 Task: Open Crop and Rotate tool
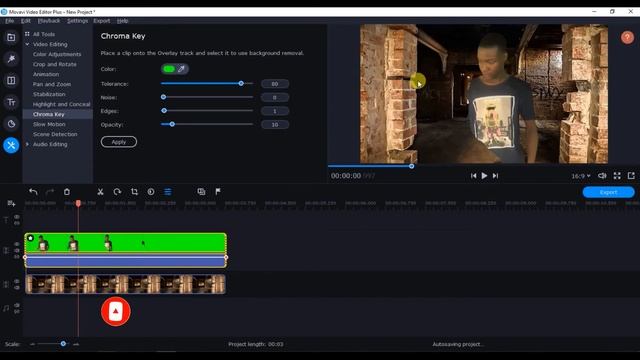tap(54, 64)
